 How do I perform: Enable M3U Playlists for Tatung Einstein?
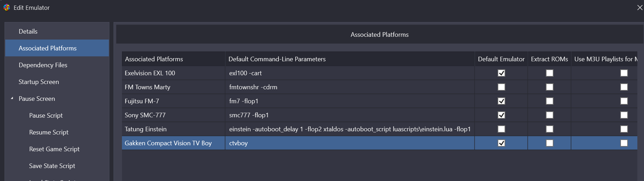pyautogui.click(x=624, y=129)
